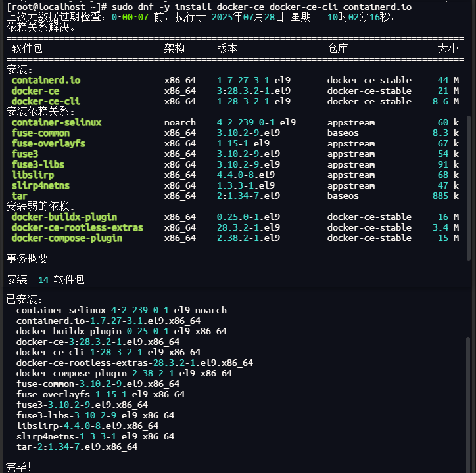
Task: Click green "libslirp" package name in table
Action: (x=33, y=175)
